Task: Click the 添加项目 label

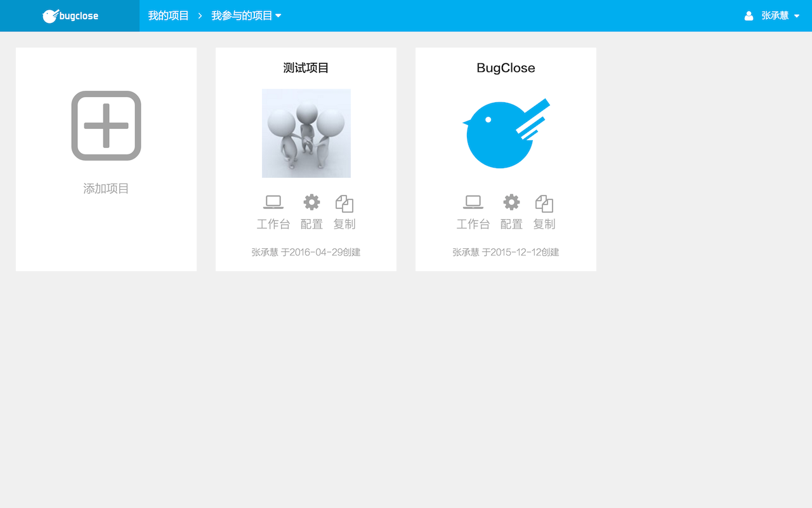Action: coord(106,189)
